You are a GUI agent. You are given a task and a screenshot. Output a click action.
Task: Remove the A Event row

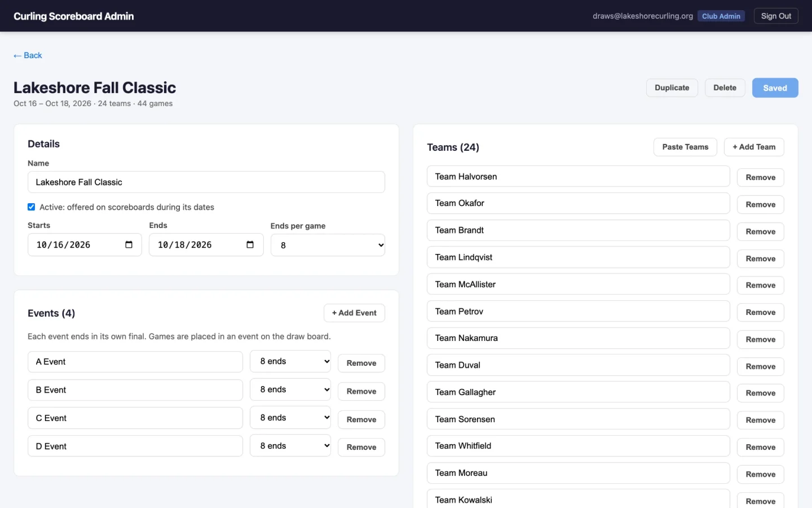pyautogui.click(x=361, y=363)
